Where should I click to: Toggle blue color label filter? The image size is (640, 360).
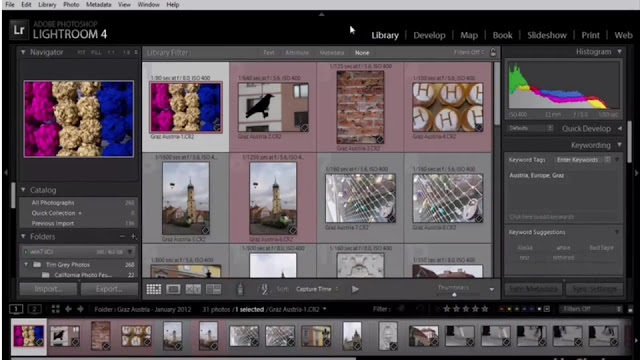(524, 309)
